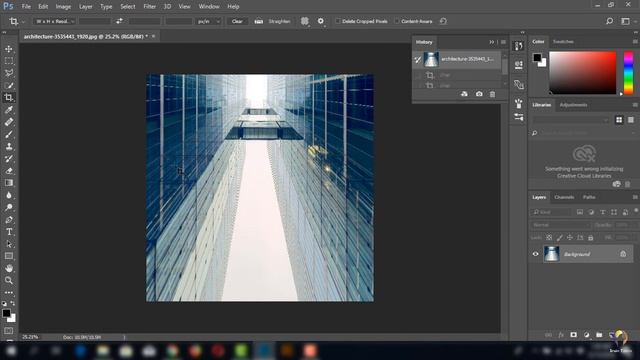Click the Straighten button label
This screenshot has width=640, height=360.
click(x=279, y=21)
